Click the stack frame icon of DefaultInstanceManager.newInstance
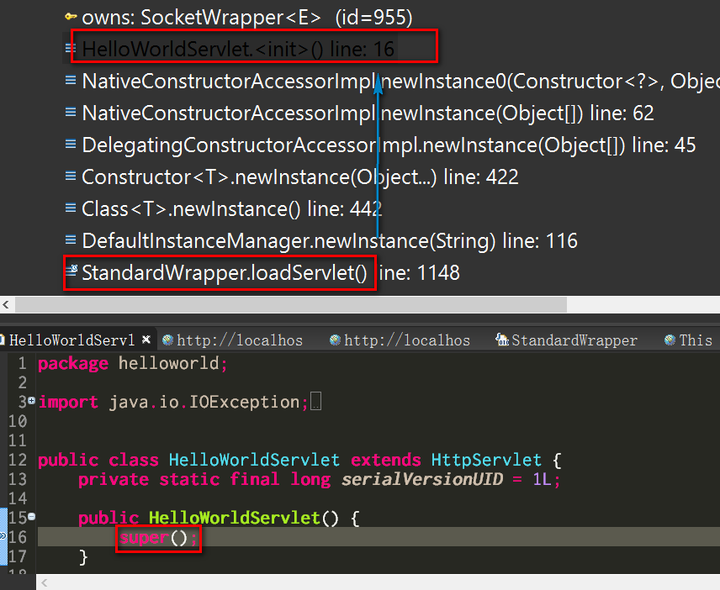 pyautogui.click(x=70, y=240)
